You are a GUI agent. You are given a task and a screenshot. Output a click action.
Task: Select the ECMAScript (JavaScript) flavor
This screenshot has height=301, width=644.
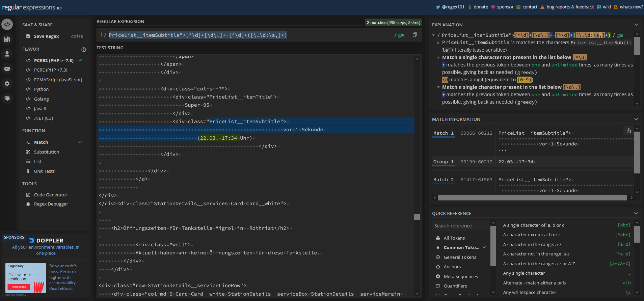tap(54, 80)
